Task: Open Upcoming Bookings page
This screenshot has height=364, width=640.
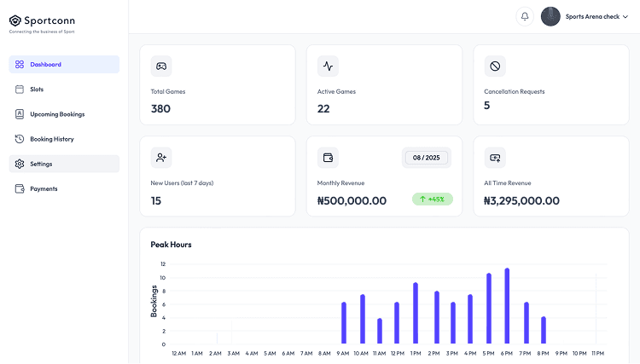Action: (x=64, y=114)
